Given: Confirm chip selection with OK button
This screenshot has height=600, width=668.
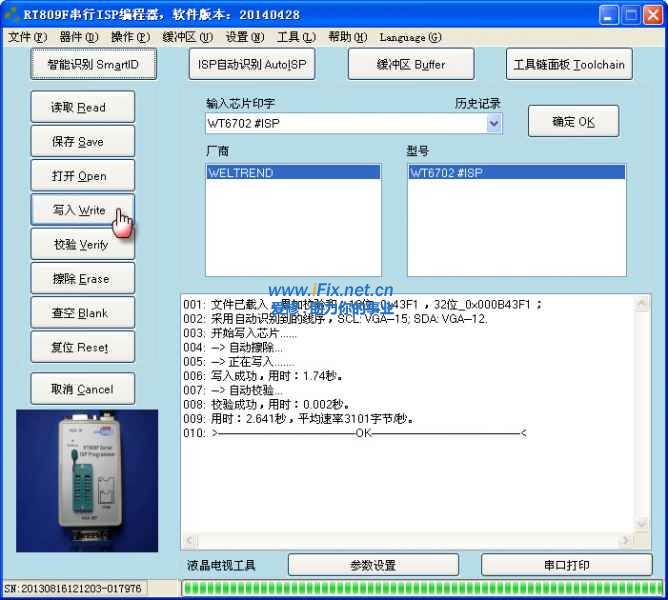Looking at the screenshot, I should click(x=573, y=122).
